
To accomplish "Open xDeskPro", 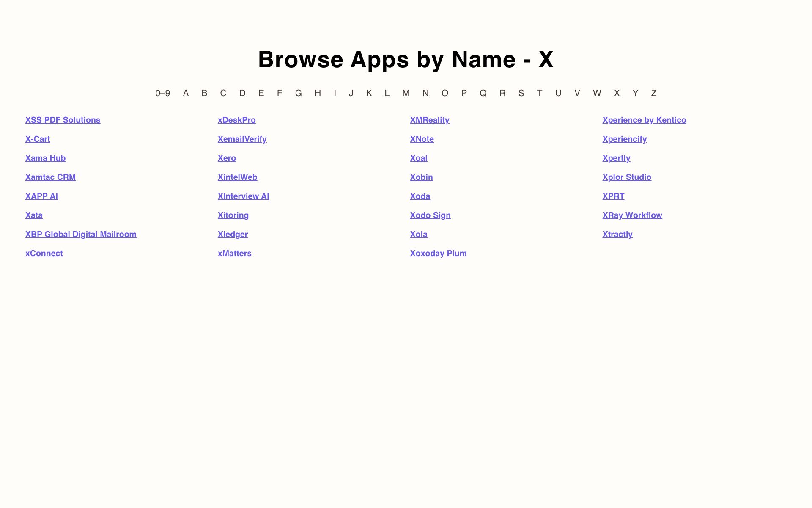I will (x=236, y=120).
